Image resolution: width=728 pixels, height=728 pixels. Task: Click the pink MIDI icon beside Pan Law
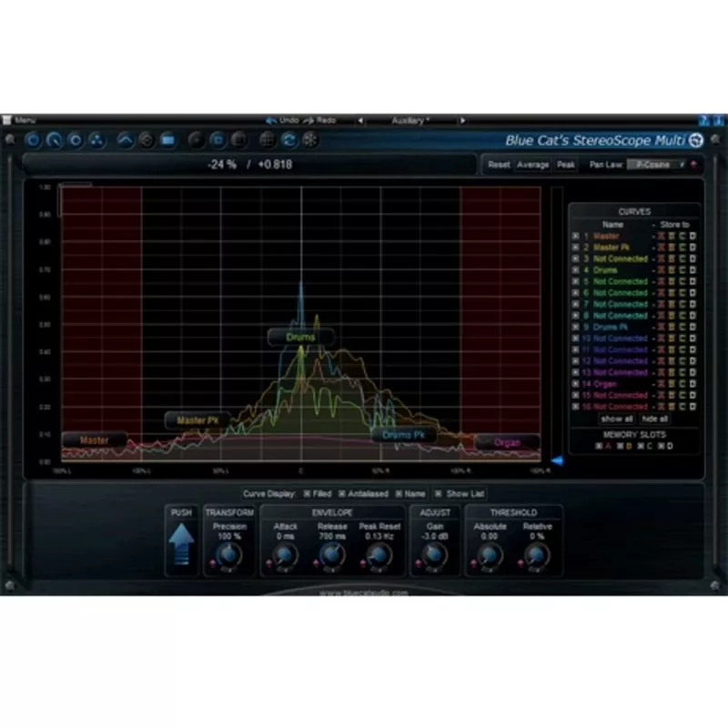pos(694,165)
